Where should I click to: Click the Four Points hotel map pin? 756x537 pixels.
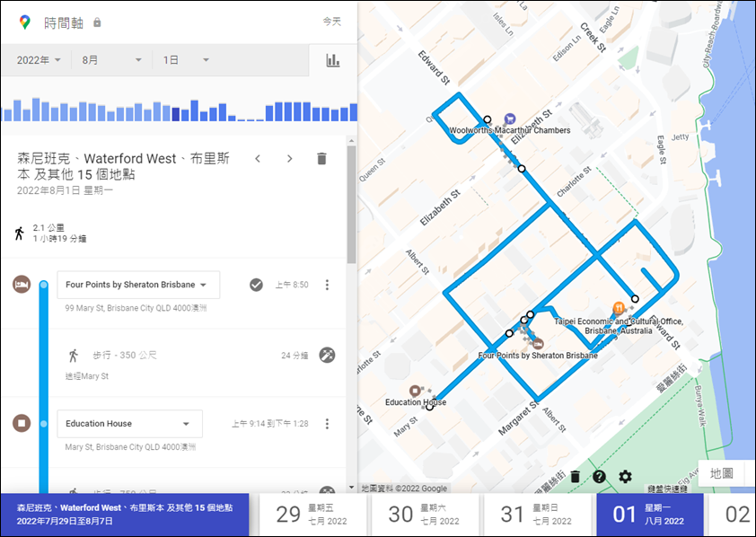tap(539, 343)
